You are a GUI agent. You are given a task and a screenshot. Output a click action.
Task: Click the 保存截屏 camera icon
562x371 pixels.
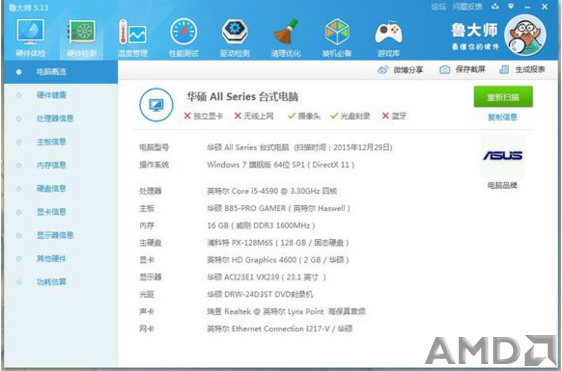click(445, 70)
